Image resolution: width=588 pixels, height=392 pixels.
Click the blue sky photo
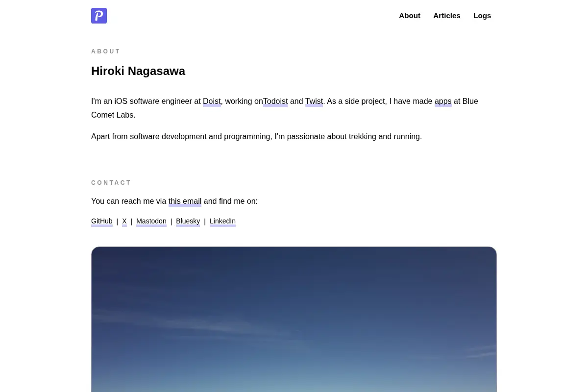coord(294,319)
